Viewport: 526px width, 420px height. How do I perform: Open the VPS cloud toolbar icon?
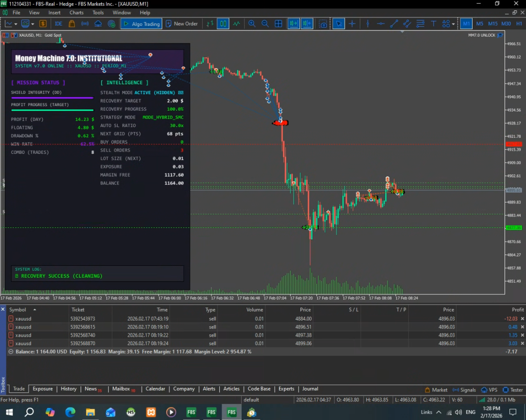(x=98, y=24)
